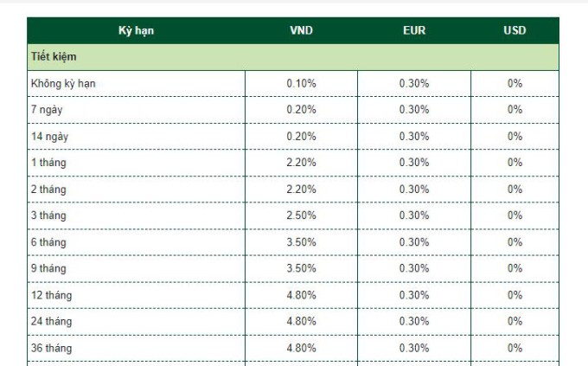588x366 pixels.
Task: Click the EUR rate for 6 tháng
Action: [414, 242]
